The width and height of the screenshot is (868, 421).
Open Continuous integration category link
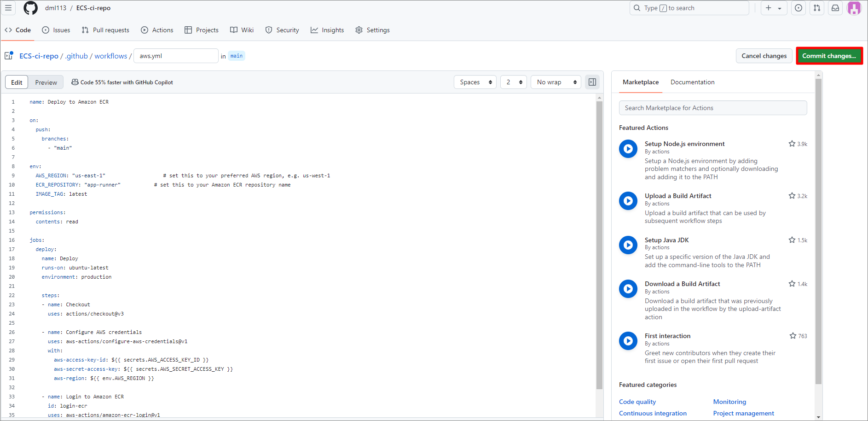[x=653, y=413]
